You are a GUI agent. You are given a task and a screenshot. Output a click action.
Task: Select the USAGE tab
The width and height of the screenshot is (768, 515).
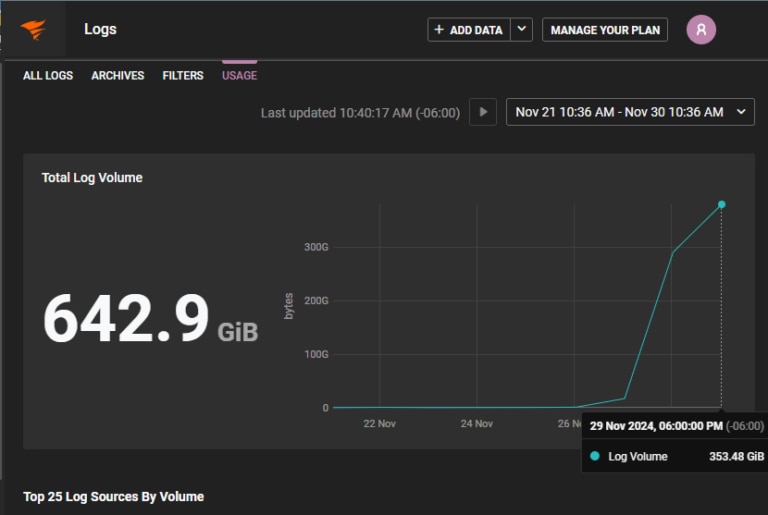point(239,75)
